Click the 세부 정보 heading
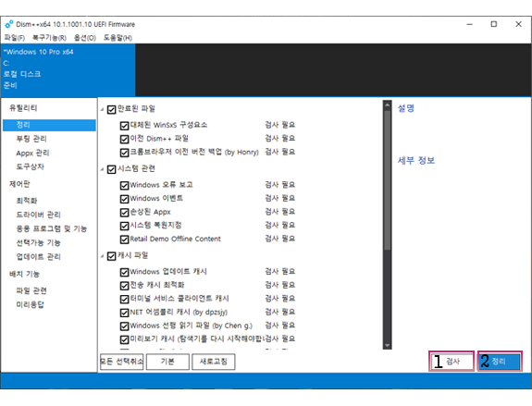This screenshot has height=406, width=532. tap(416, 160)
